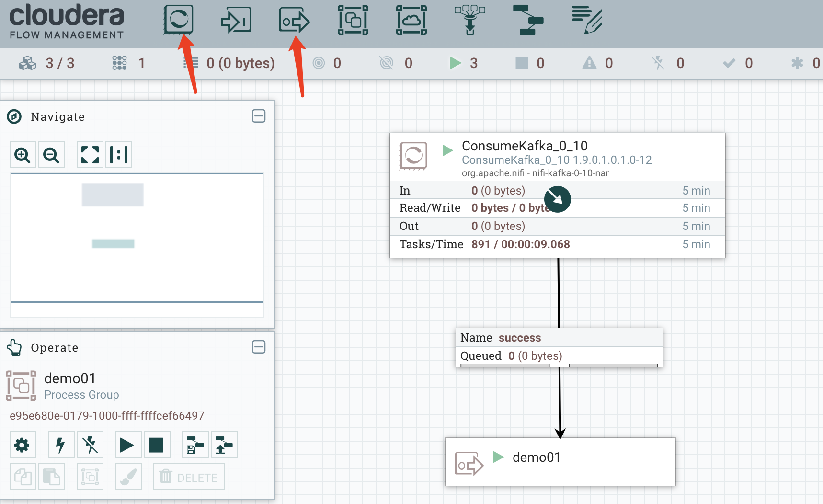The width and height of the screenshot is (823, 504).
Task: Click the Change color paintbrush button
Action: pos(128,477)
